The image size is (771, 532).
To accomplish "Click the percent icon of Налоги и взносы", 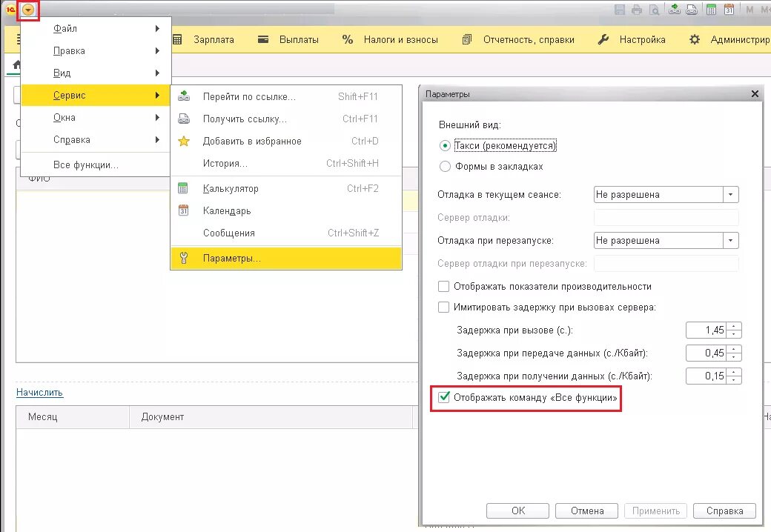I will 348,40.
